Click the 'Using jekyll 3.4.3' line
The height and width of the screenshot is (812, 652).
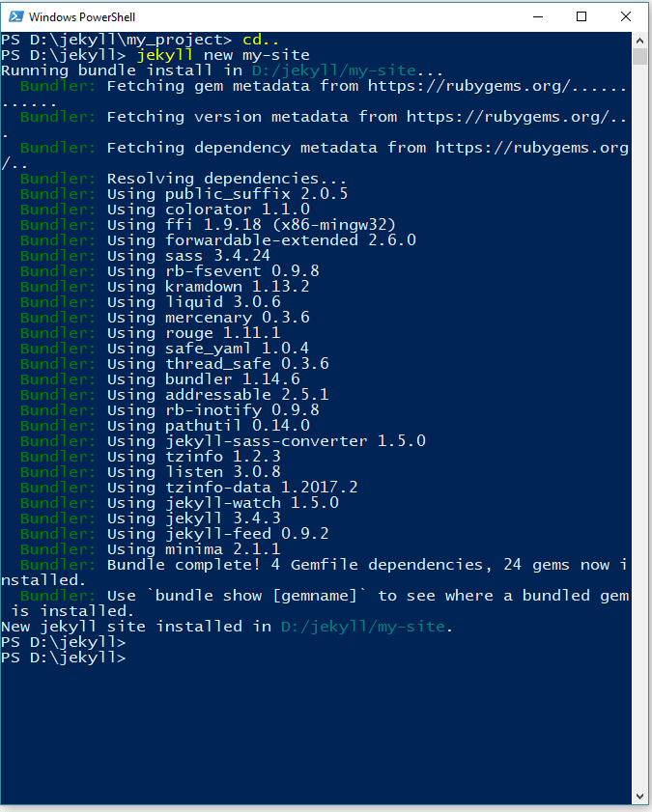194,518
